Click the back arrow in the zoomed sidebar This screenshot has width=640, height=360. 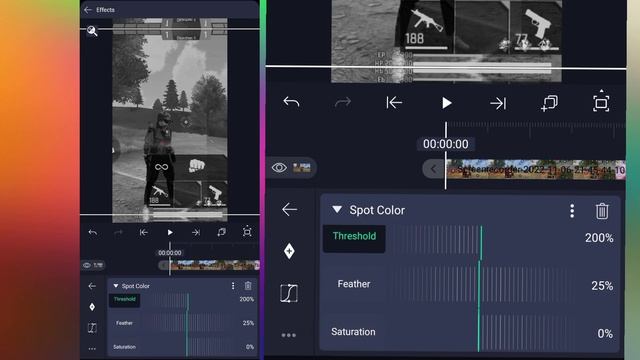click(289, 210)
